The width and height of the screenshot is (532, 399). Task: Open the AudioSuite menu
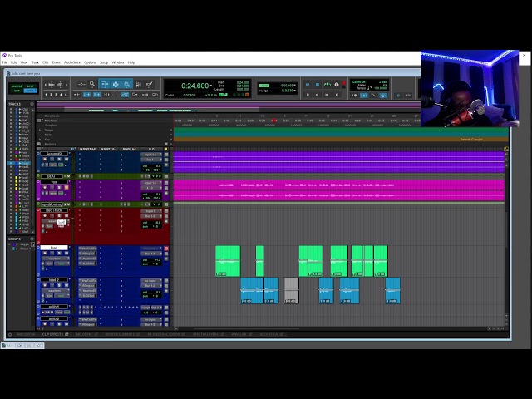point(72,62)
